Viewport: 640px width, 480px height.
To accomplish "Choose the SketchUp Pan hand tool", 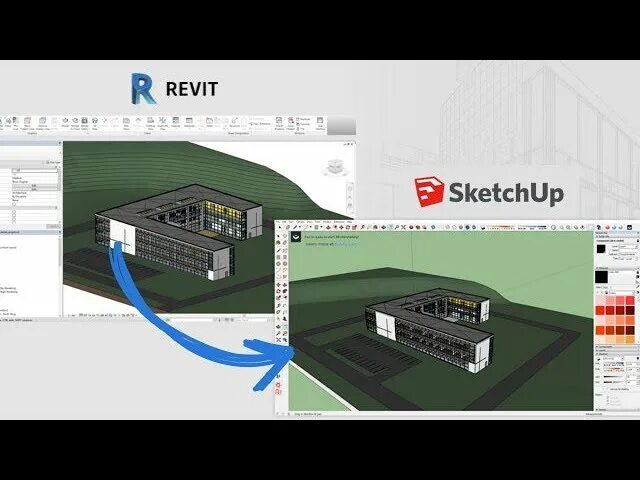I will tap(390, 227).
